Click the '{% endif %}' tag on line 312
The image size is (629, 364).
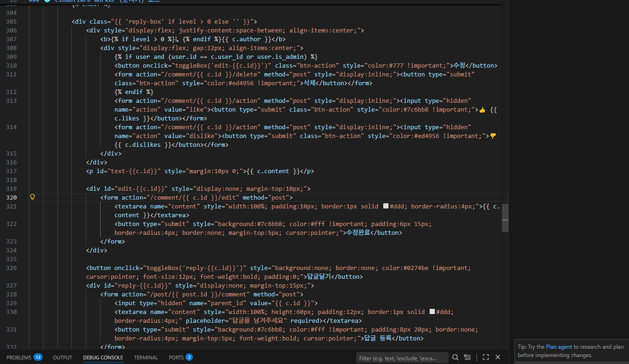(134, 92)
